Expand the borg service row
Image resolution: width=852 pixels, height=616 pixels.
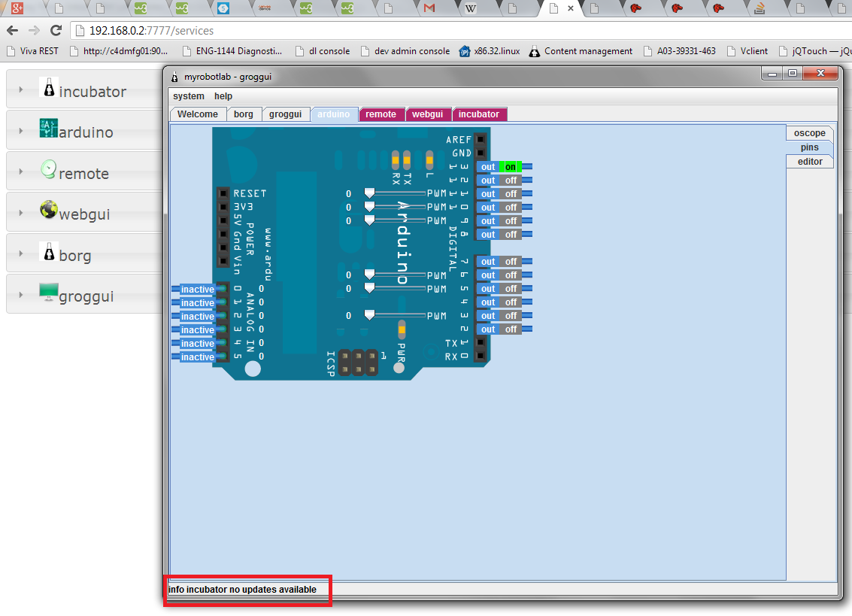tap(20, 253)
